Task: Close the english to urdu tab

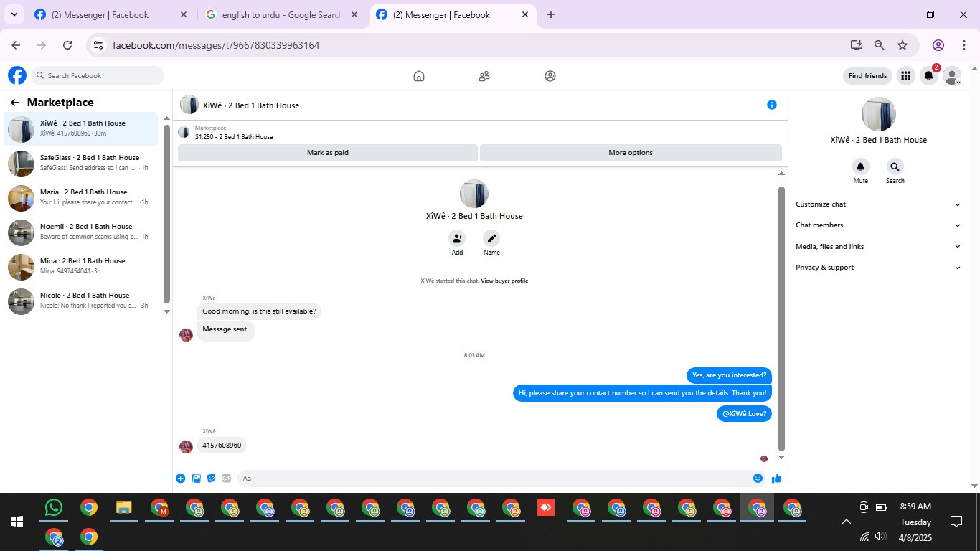Action: [x=354, y=14]
